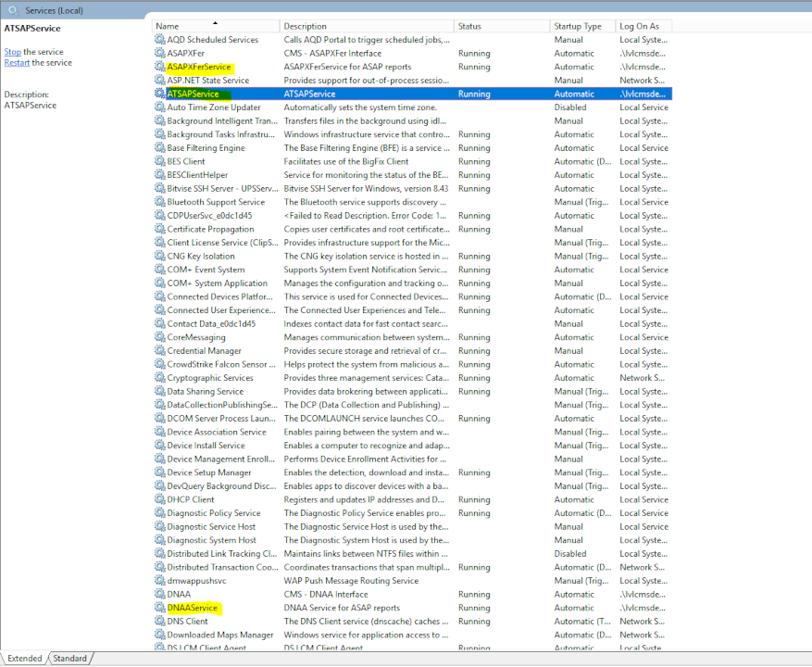This screenshot has height=667, width=812.
Task: Sort by the Description column header
Action: pyautogui.click(x=367, y=26)
